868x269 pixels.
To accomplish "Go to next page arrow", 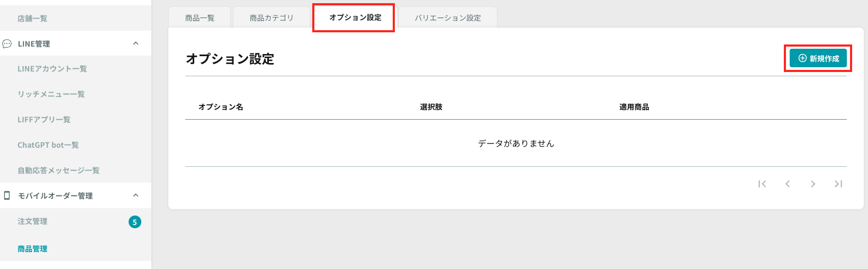I will click(813, 184).
